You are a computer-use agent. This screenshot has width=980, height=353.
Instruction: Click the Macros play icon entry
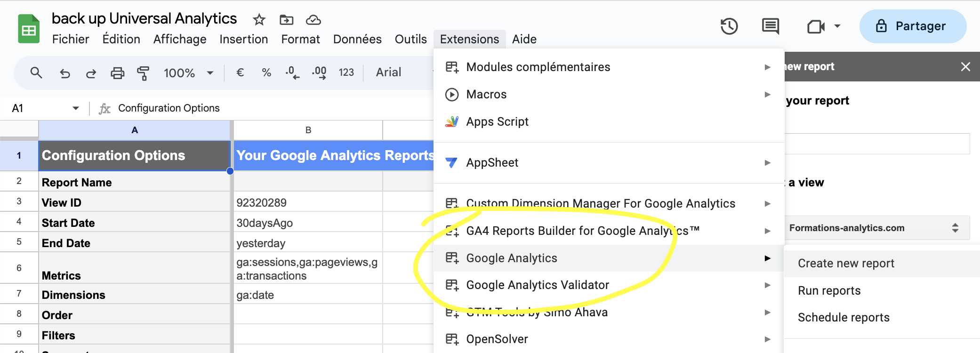click(x=451, y=95)
